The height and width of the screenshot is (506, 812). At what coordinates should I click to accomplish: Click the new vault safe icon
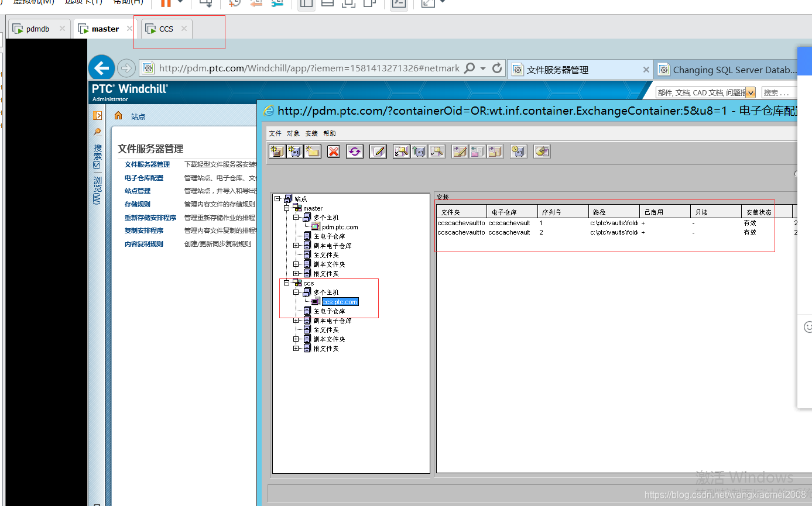(295, 152)
